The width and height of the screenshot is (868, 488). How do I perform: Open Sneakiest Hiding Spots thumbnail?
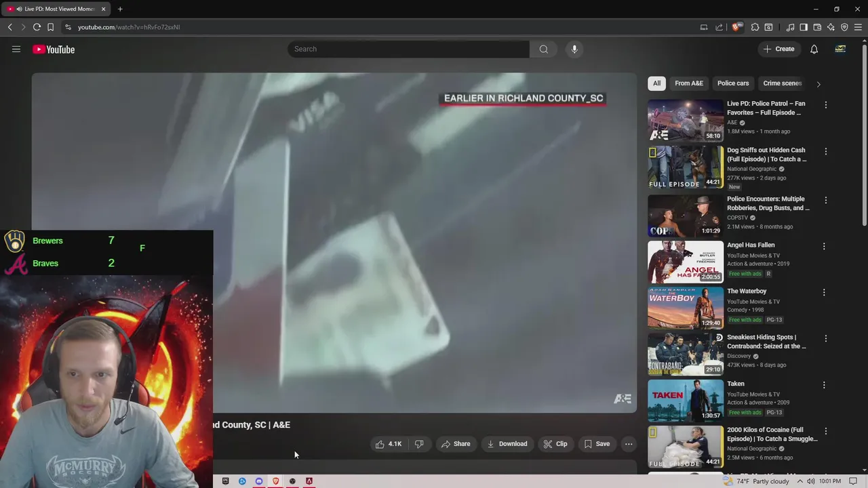click(x=686, y=354)
